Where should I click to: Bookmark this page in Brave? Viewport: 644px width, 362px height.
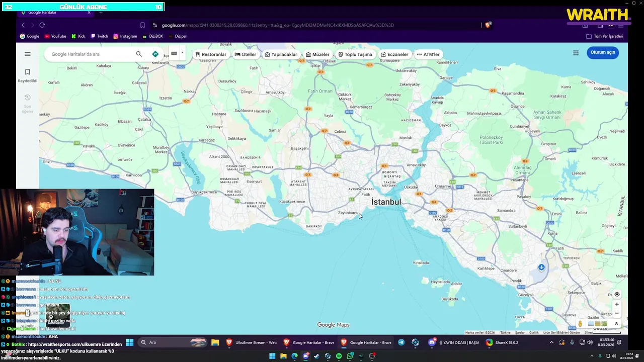(x=142, y=25)
